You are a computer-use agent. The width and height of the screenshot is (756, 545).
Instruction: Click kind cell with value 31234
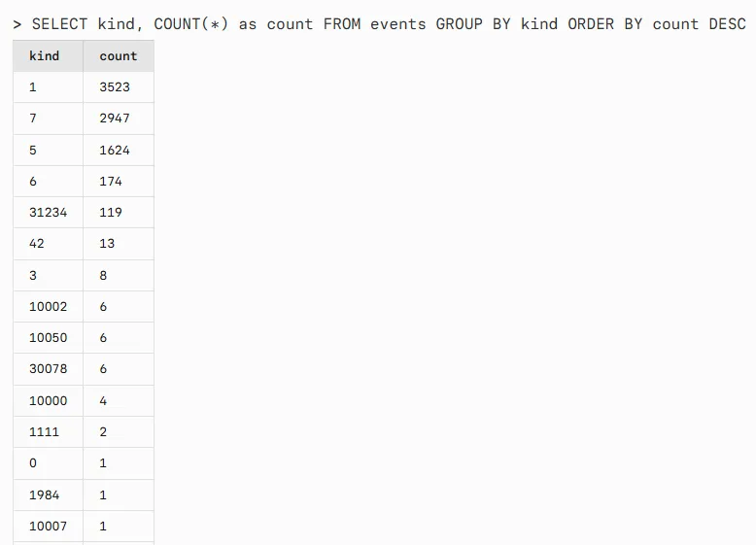coord(49,213)
